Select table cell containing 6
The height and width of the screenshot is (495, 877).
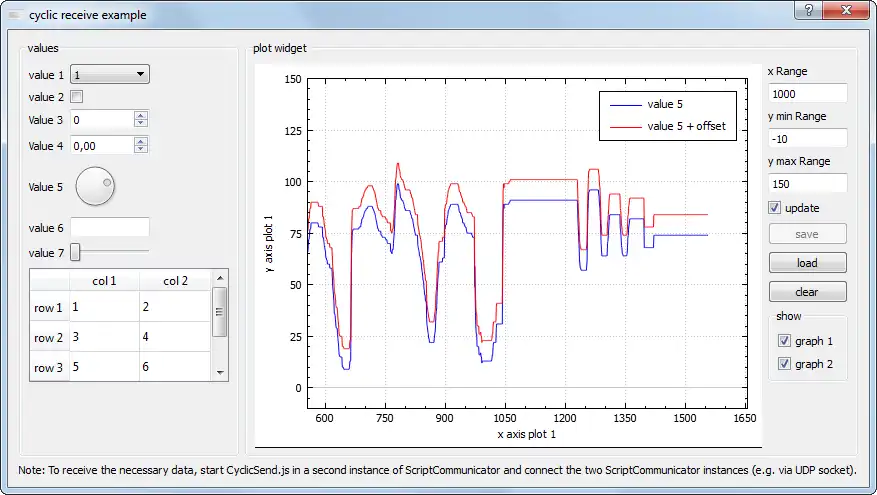[175, 367]
